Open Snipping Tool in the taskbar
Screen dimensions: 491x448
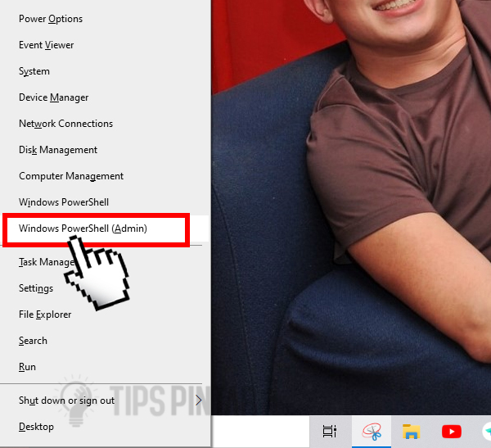[372, 432]
